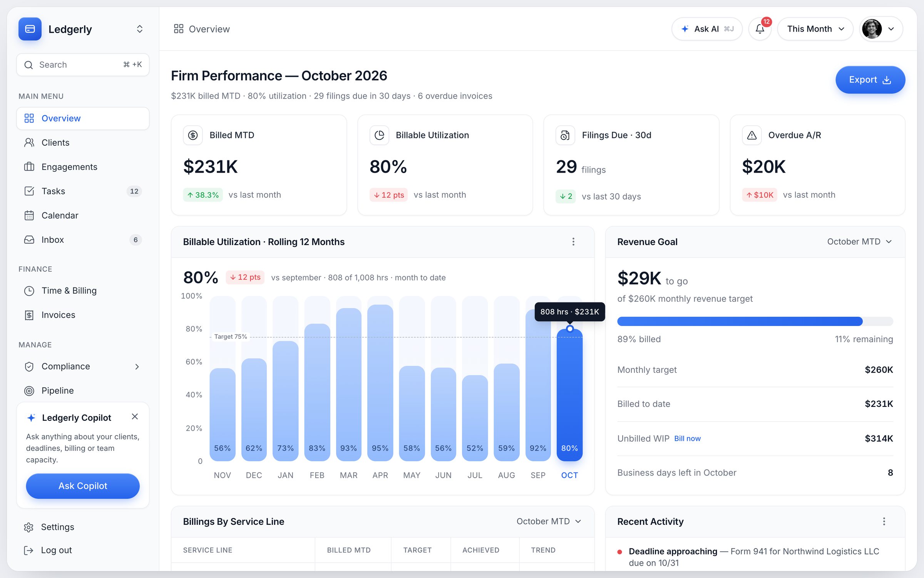Click the Billable Utilization pie icon
Image resolution: width=924 pixels, height=578 pixels.
379,135
